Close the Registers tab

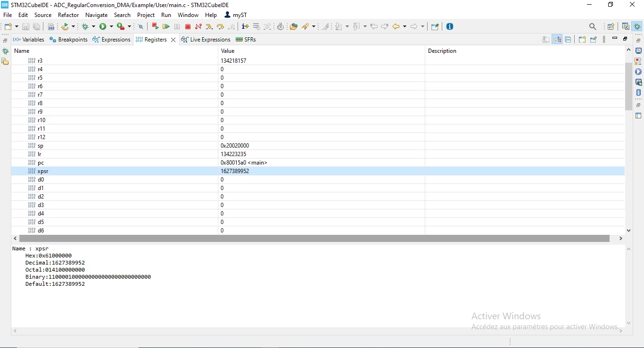coord(173,40)
